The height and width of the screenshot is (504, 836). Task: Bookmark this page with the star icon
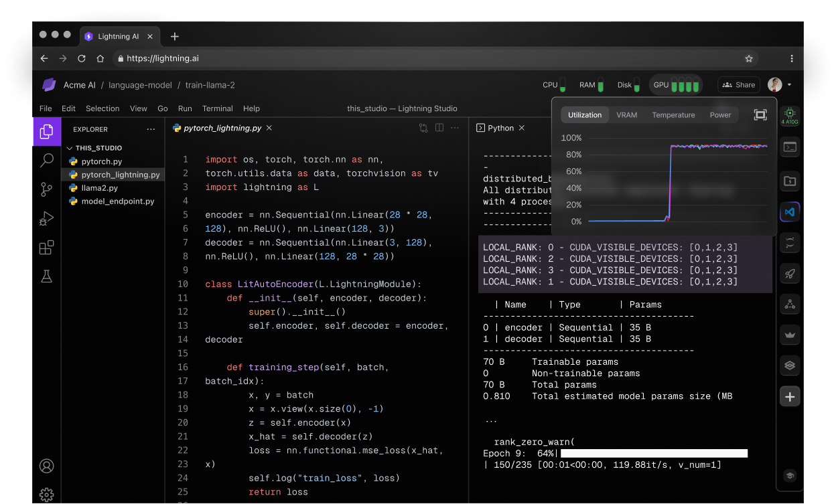(749, 58)
